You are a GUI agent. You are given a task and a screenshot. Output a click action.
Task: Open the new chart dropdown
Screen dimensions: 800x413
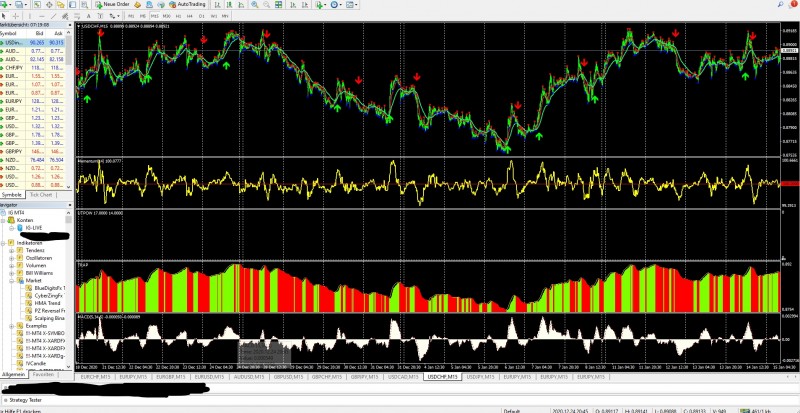pyautogui.click(x=6, y=5)
